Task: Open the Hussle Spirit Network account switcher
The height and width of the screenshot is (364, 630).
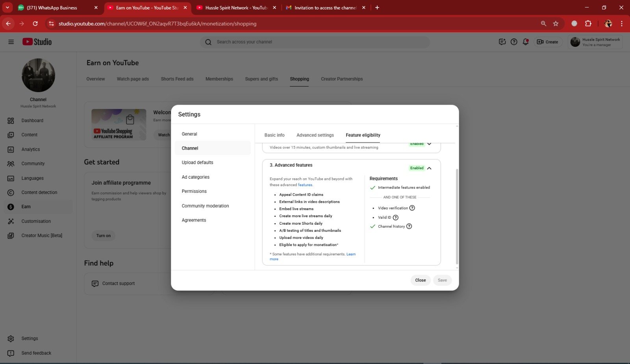Action: [x=595, y=42]
